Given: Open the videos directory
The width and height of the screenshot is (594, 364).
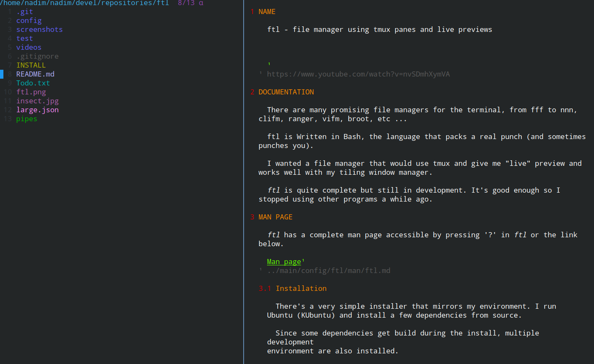Looking at the screenshot, I should tap(29, 47).
